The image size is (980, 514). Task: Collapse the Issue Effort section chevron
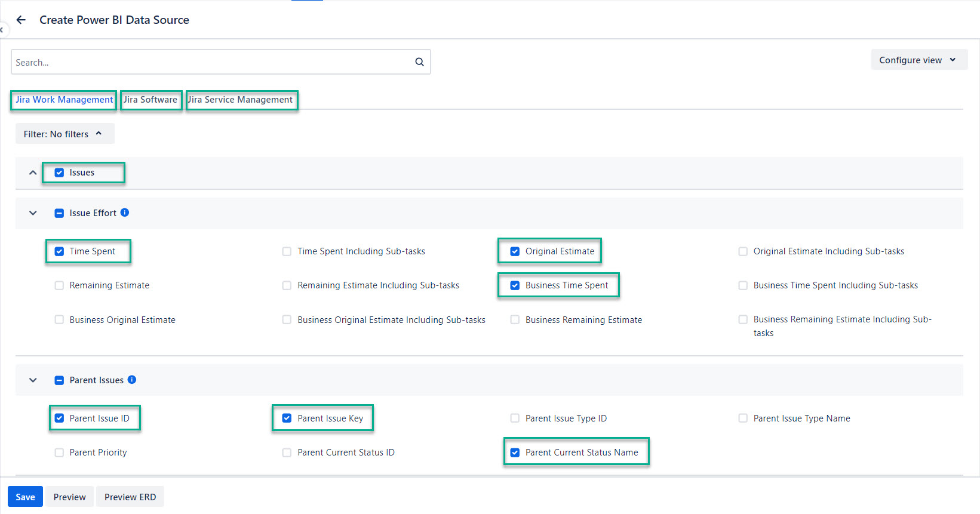tap(33, 213)
